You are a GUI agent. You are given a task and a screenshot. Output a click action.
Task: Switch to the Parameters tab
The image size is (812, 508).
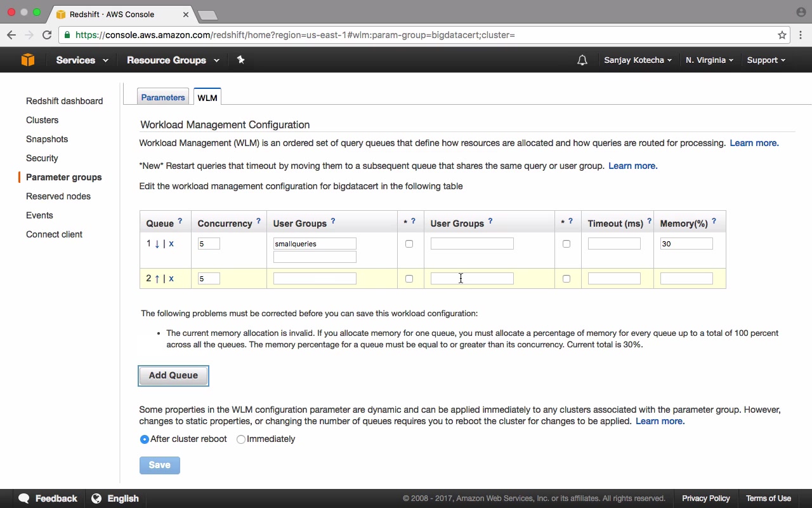tap(163, 97)
